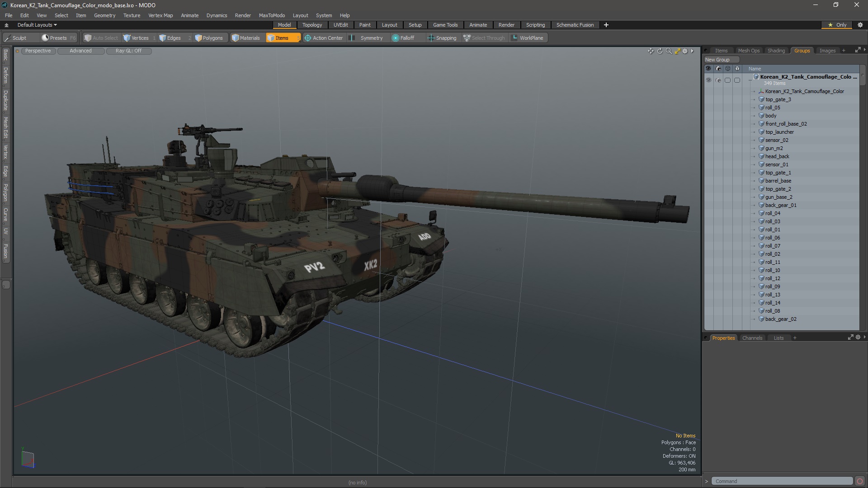868x488 pixels.
Task: Click the mesh icon of the body item
Action: [x=761, y=116]
